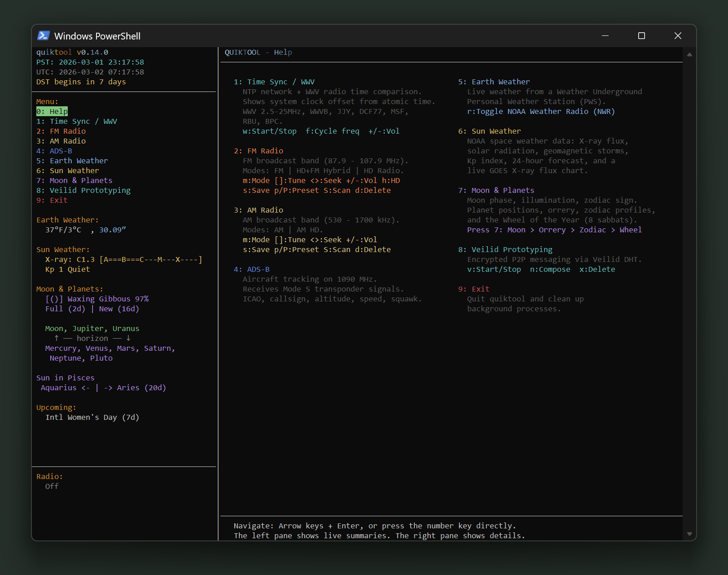Image resolution: width=728 pixels, height=575 pixels.
Task: Select '8: Veilid Prototyping' from the menu
Action: point(83,190)
